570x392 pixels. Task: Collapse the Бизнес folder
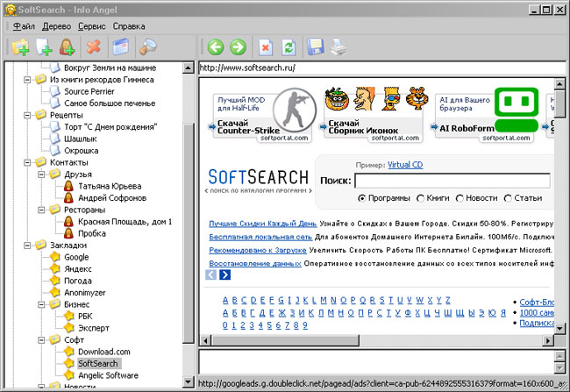pyautogui.click(x=41, y=304)
